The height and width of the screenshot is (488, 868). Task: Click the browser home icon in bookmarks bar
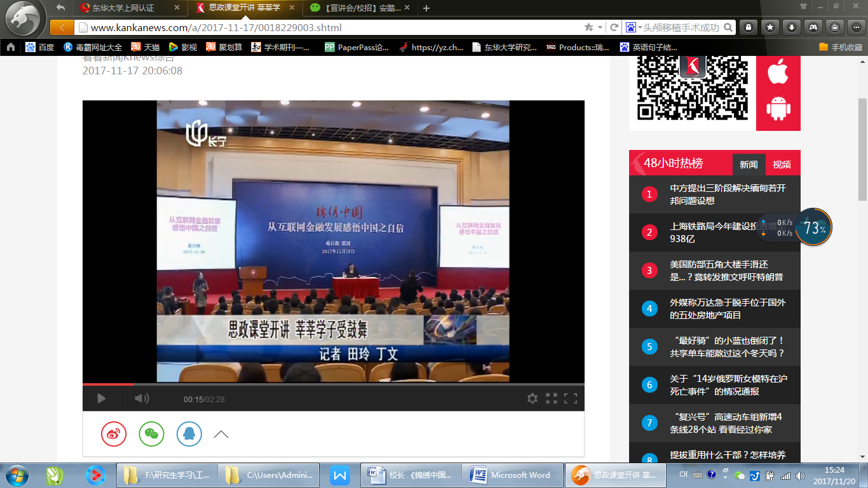pyautogui.click(x=11, y=47)
